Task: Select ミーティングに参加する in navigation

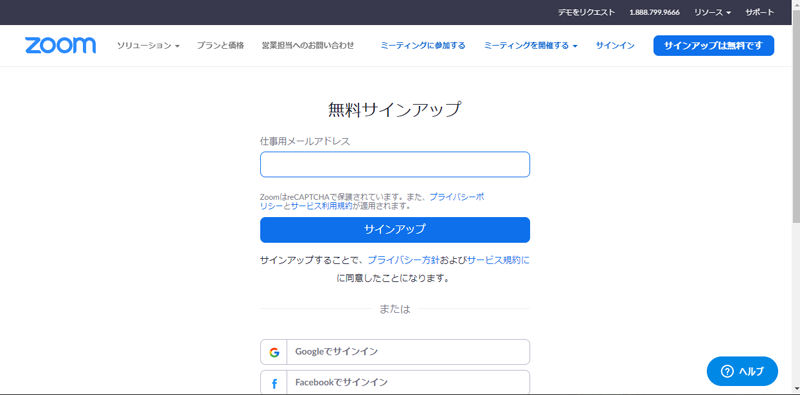Action: pyautogui.click(x=423, y=45)
